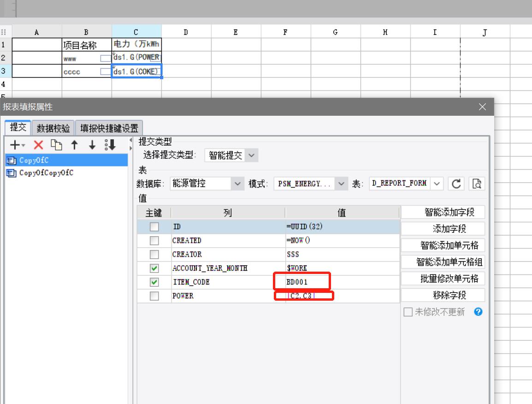This screenshot has height=404, width=532.
Task: Click the sort order icon in list toolbar
Action: [110, 145]
